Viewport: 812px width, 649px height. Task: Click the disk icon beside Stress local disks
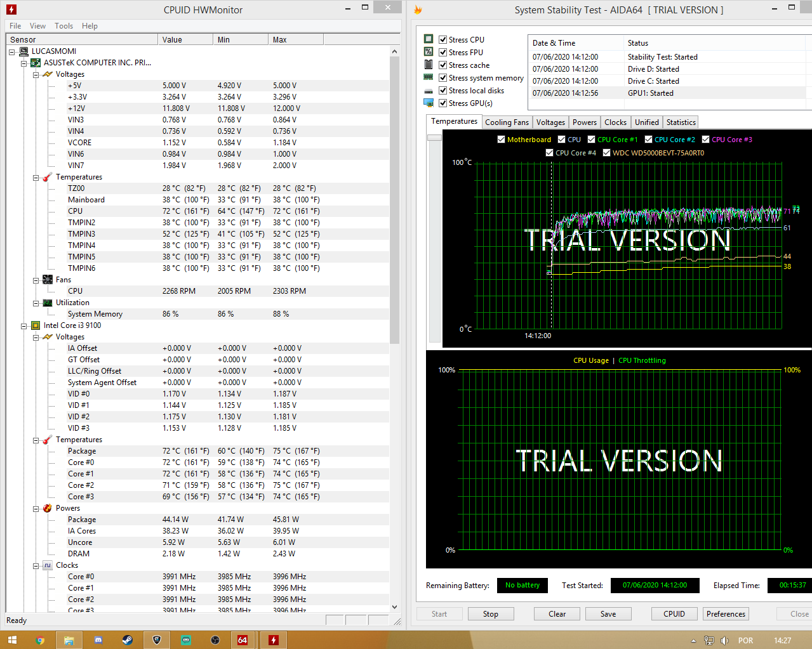[x=429, y=91]
